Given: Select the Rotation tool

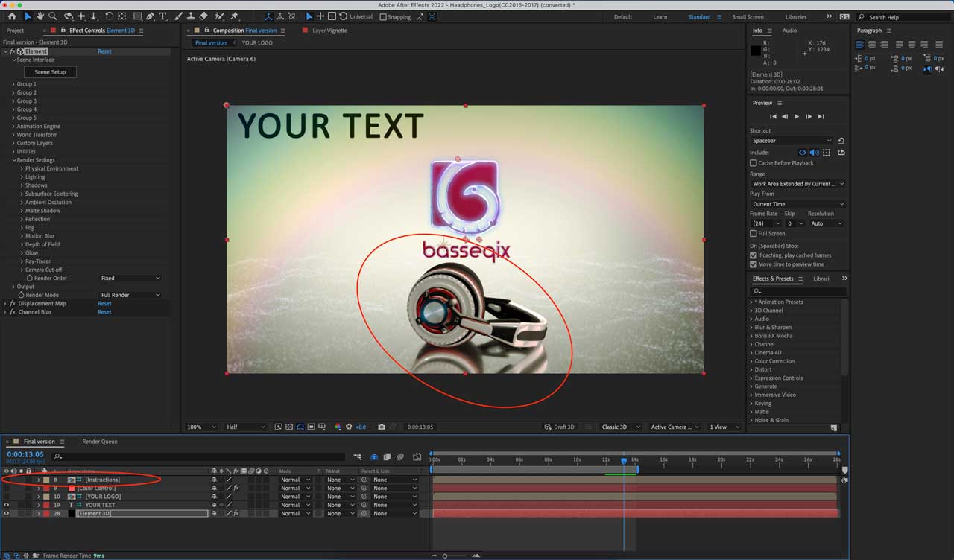Looking at the screenshot, I should (x=110, y=16).
